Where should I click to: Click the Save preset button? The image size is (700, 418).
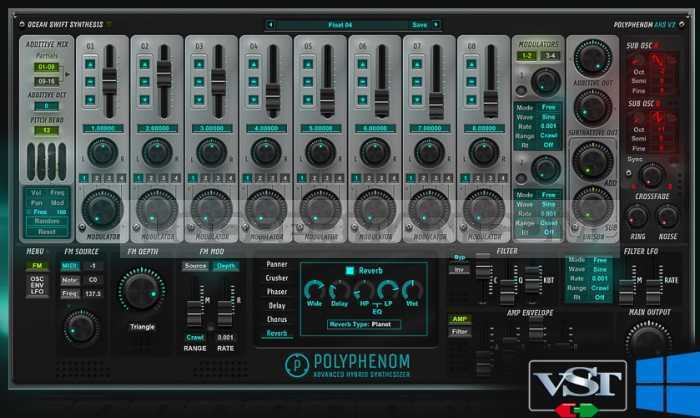click(420, 24)
